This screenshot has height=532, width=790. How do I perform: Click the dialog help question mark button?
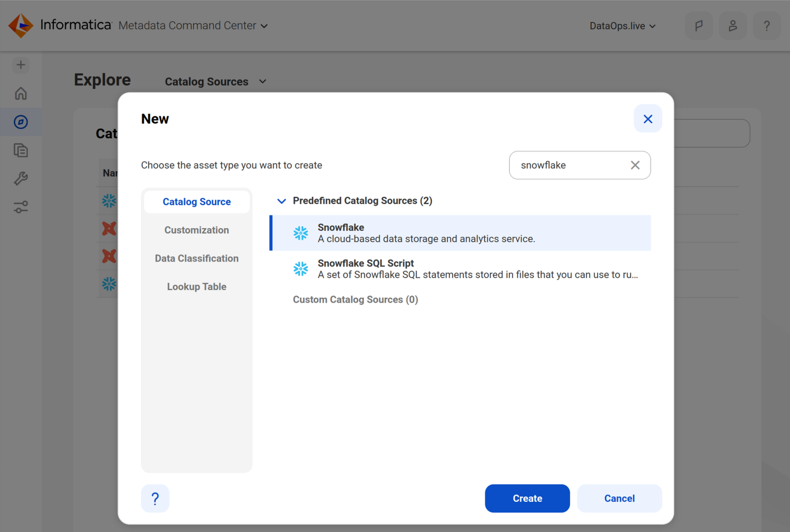155,499
